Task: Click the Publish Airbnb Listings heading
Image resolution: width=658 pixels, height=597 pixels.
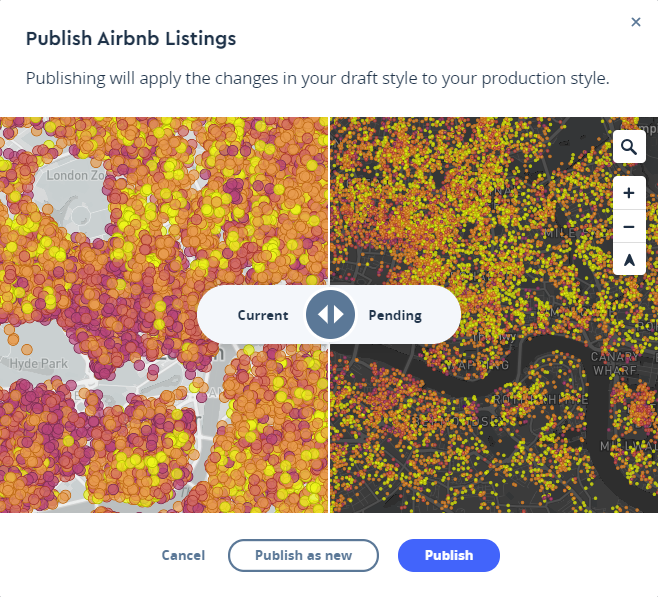Action: tap(131, 39)
